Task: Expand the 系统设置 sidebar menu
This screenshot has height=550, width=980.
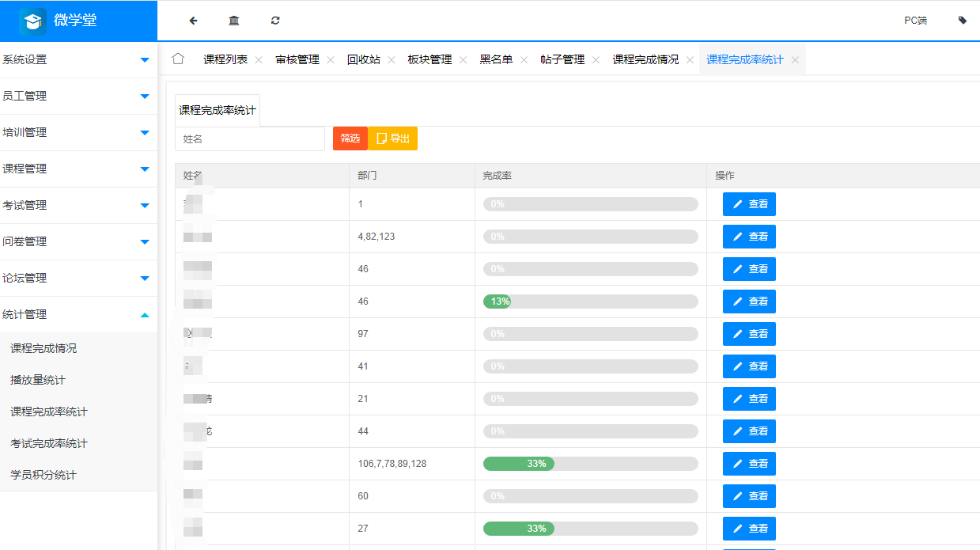Action: pos(79,59)
